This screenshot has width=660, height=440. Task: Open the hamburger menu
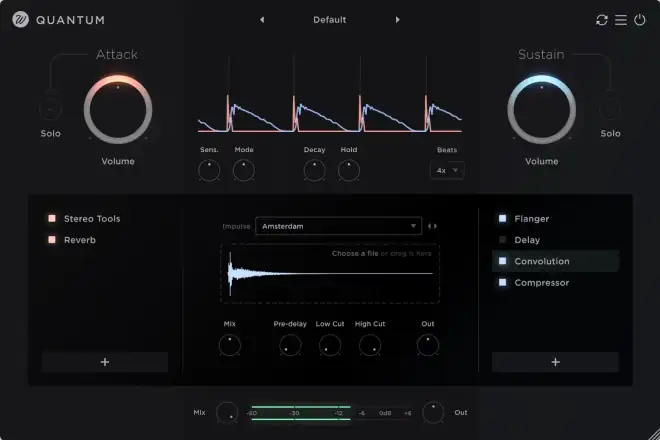620,20
